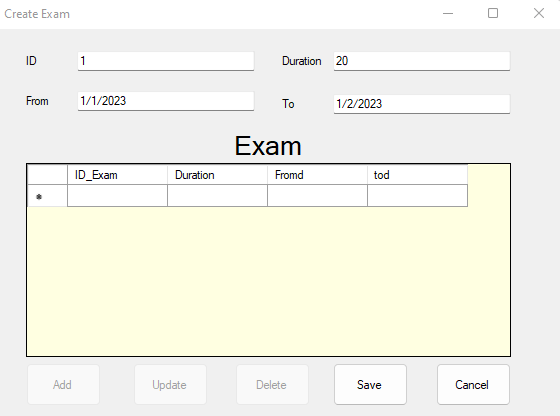Click the From label text

(x=37, y=101)
